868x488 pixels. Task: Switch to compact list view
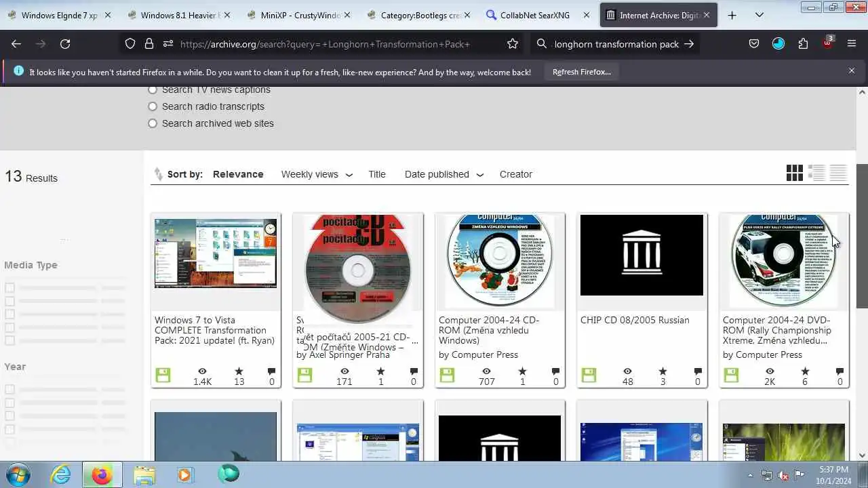pos(838,174)
